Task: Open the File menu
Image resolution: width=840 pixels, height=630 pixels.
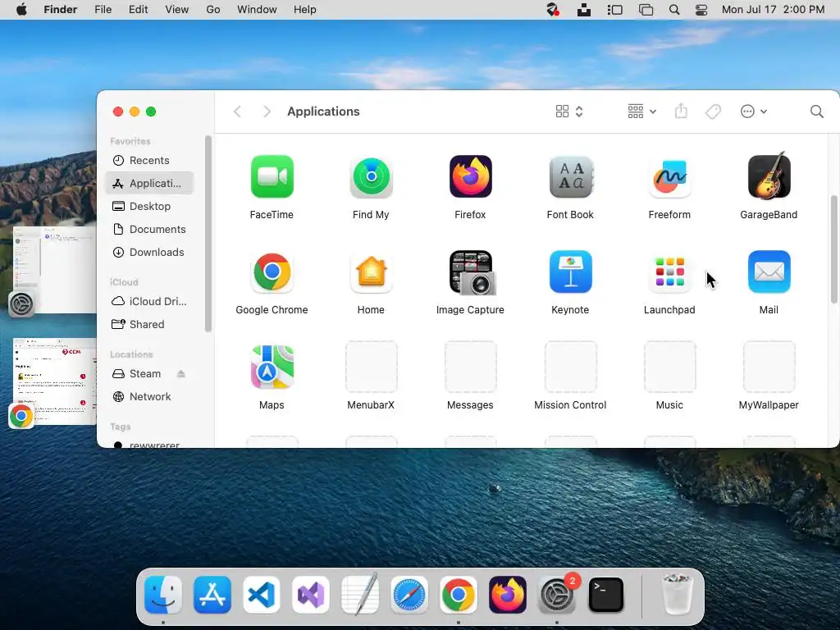Action: coord(103,10)
